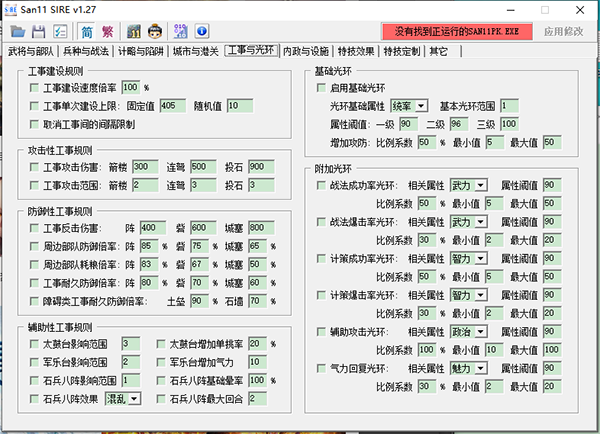Viewport: 600px width, 434px height.
Task: Save using the floppy disk icon
Action: [x=39, y=31]
